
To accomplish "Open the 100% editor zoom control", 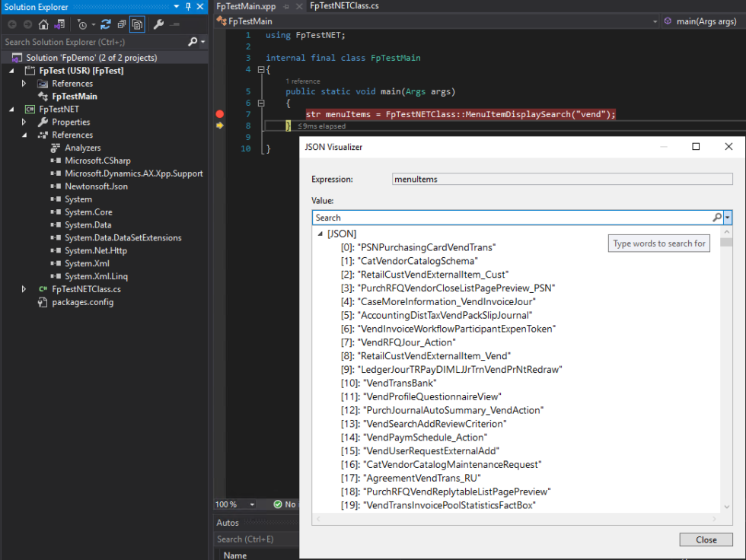I will tap(235, 504).
